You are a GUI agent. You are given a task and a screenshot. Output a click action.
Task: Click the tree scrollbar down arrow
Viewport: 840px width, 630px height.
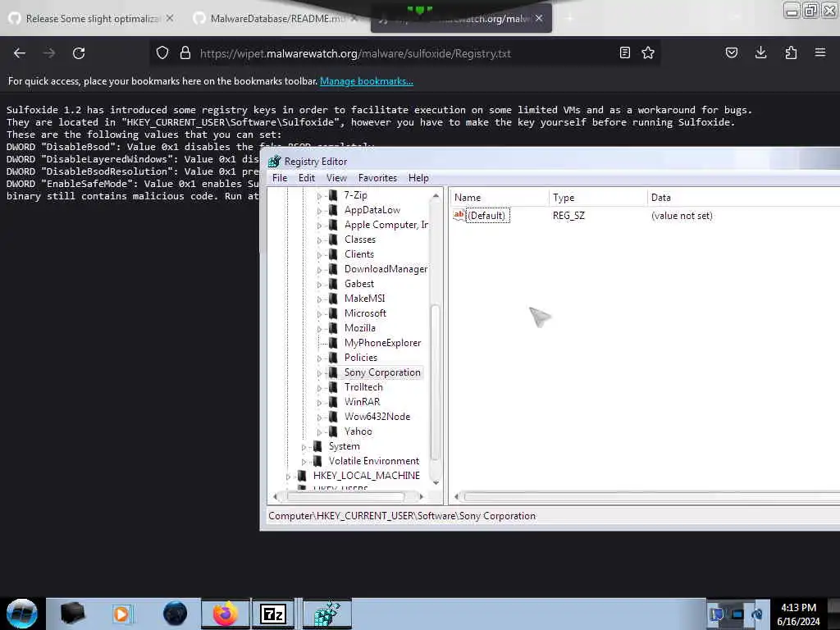click(436, 482)
